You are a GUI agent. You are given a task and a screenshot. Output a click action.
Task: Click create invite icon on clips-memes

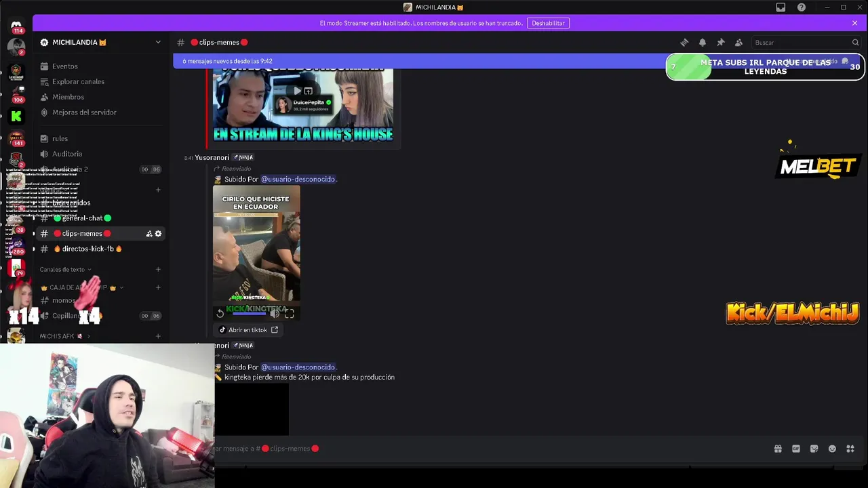click(149, 234)
